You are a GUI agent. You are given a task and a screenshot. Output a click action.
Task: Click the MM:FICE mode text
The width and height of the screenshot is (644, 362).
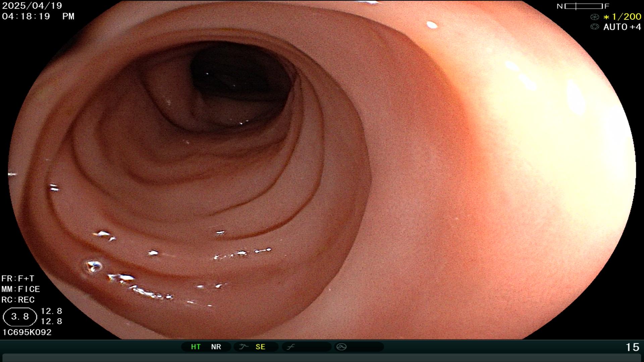[x=21, y=289]
